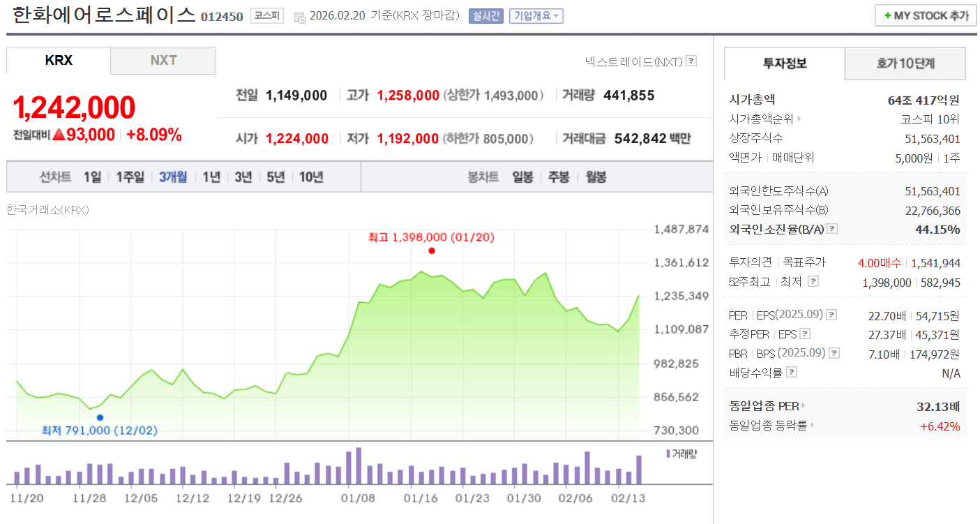Screen dimensions: 980x524
Task: Click 저가 value 1,192,000
Action: 408,139
